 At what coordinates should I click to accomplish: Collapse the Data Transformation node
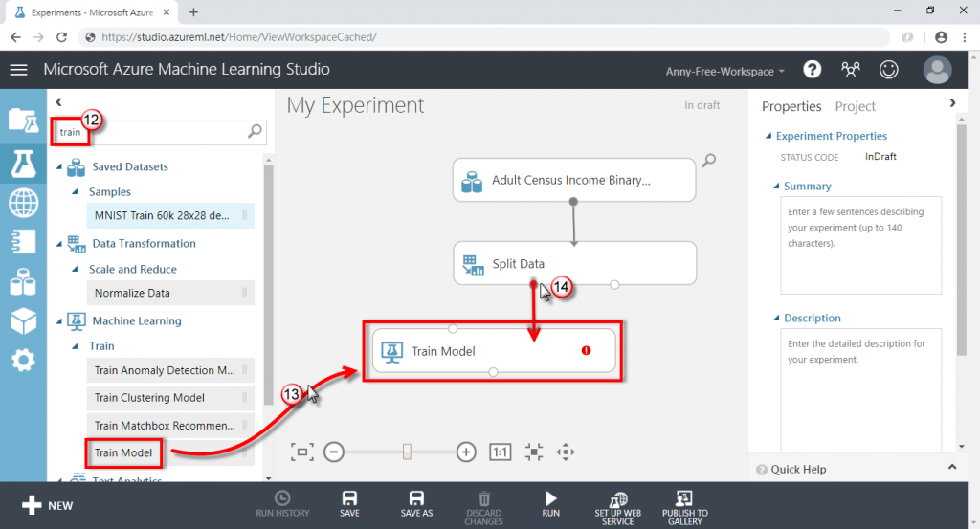click(59, 244)
